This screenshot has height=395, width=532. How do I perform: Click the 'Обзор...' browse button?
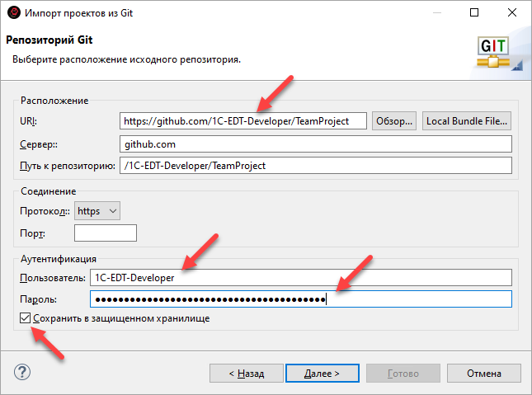393,121
